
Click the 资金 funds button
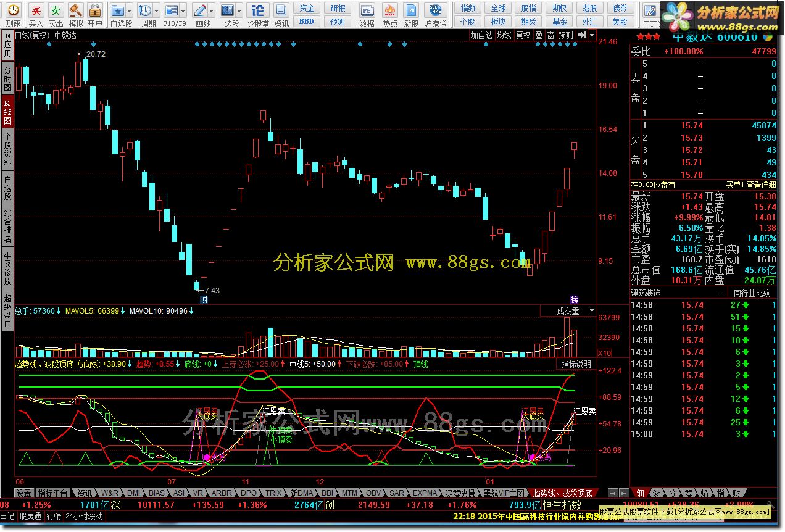pyautogui.click(x=307, y=9)
